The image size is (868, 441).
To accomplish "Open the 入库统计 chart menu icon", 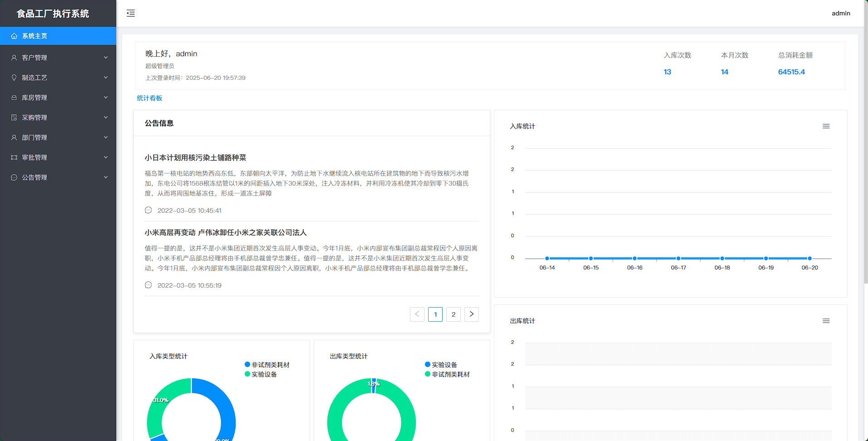I will pyautogui.click(x=826, y=126).
